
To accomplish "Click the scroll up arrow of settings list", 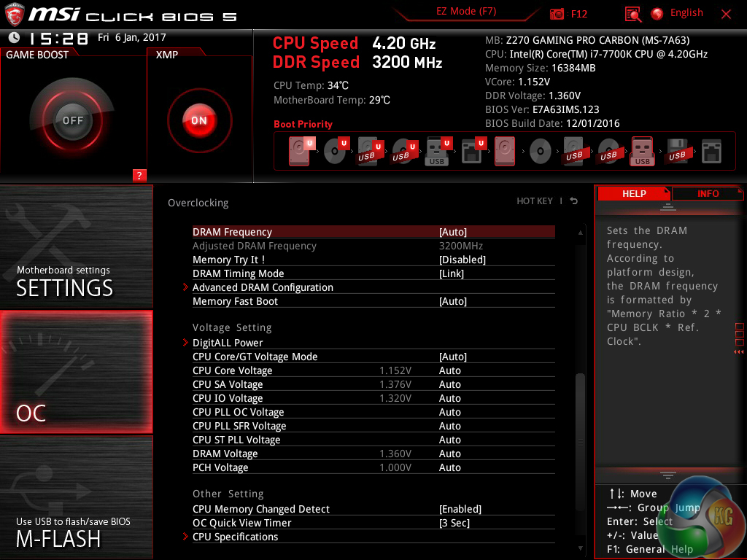I will [x=580, y=233].
